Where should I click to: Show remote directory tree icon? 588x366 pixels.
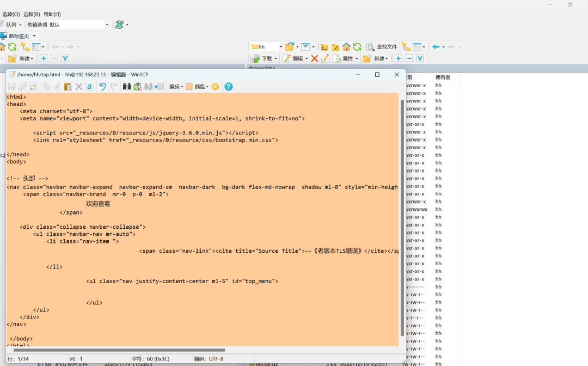tap(406, 47)
